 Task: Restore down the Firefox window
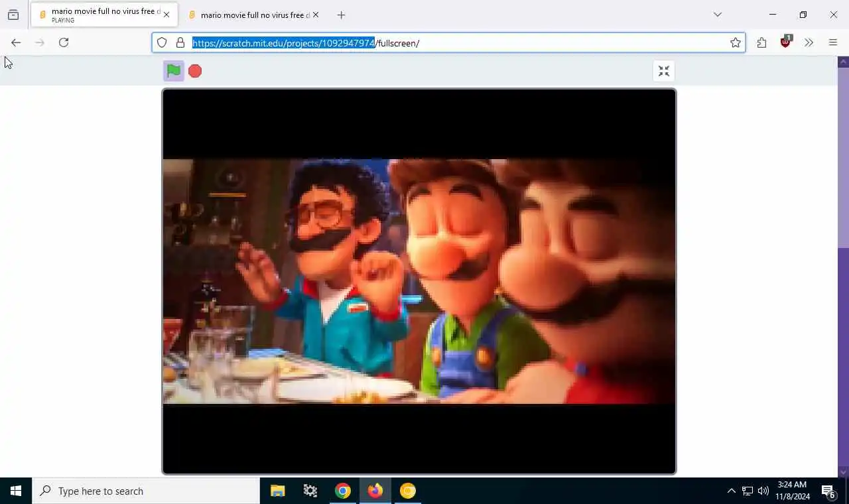pos(803,15)
